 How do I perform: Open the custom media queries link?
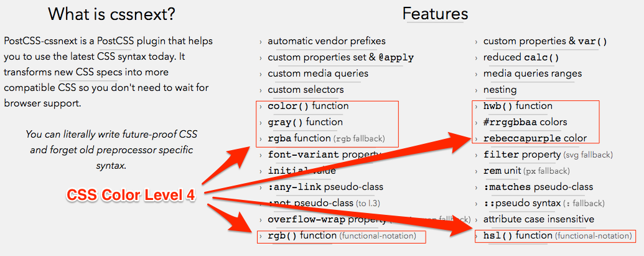tap(318, 73)
